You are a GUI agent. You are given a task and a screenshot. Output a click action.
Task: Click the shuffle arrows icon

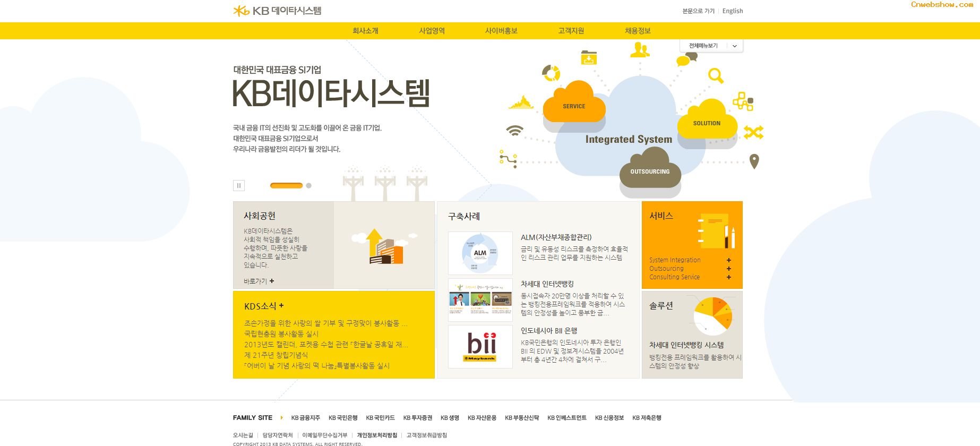click(753, 132)
